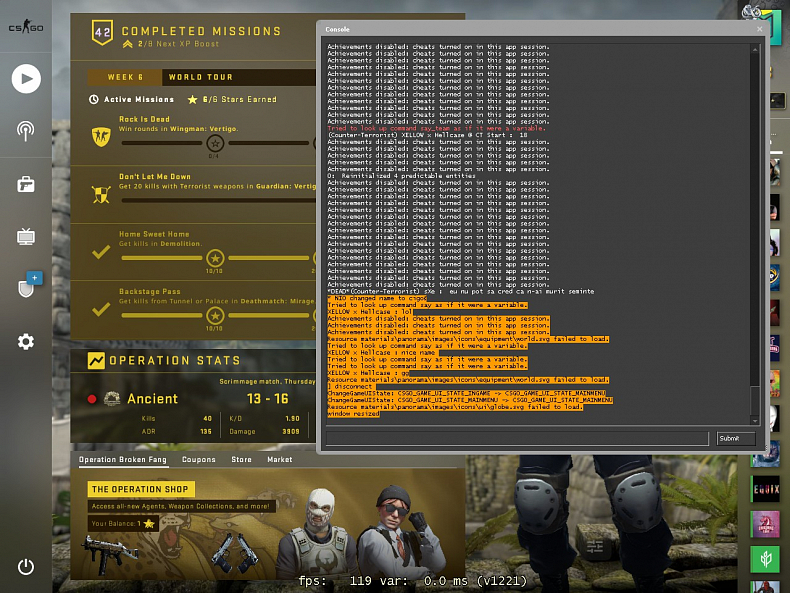Click the console Submit button
Screen dimensions: 790x593
736,439
